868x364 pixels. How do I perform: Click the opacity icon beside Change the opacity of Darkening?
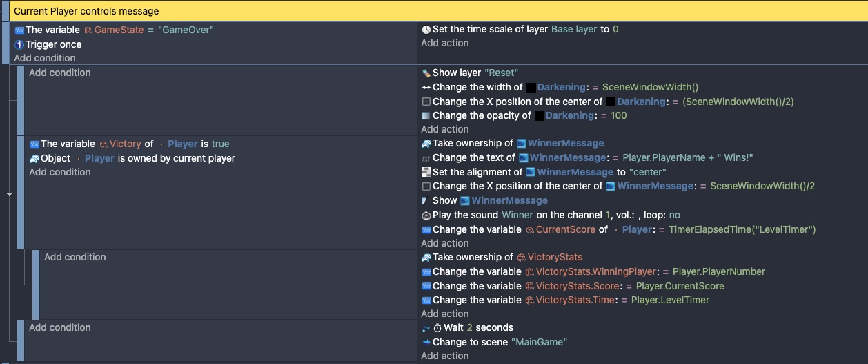426,116
